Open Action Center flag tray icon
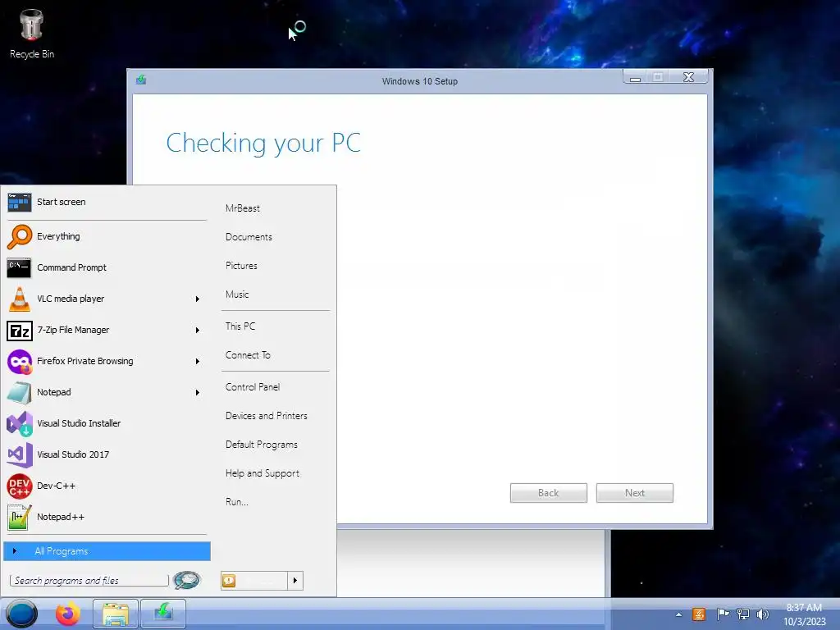This screenshot has height=630, width=840. pos(723,614)
